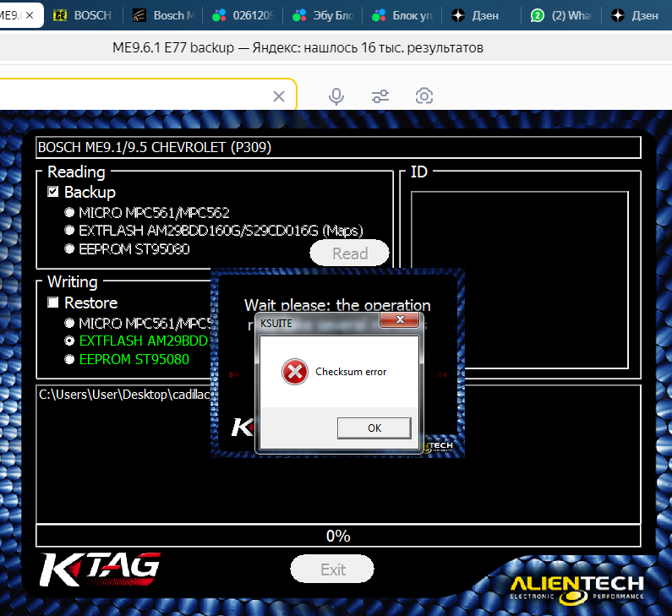Click the Alientech logo
Viewport: 672px width, 616px height.
(x=577, y=587)
